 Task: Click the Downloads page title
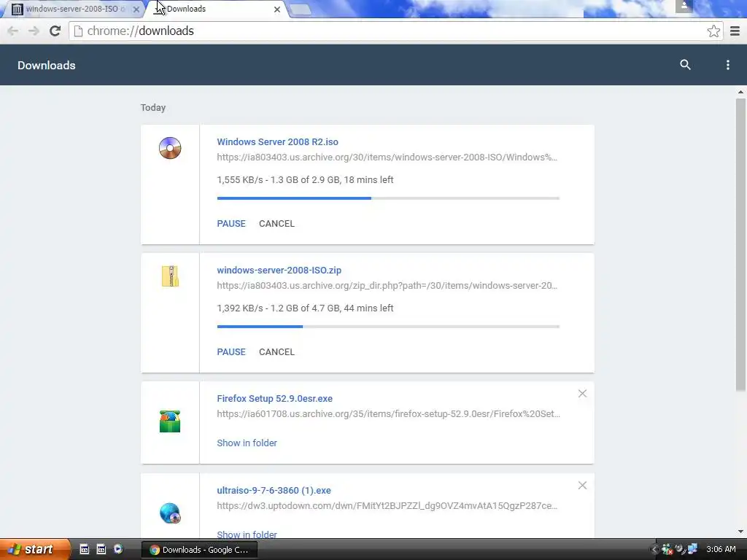[x=46, y=65]
